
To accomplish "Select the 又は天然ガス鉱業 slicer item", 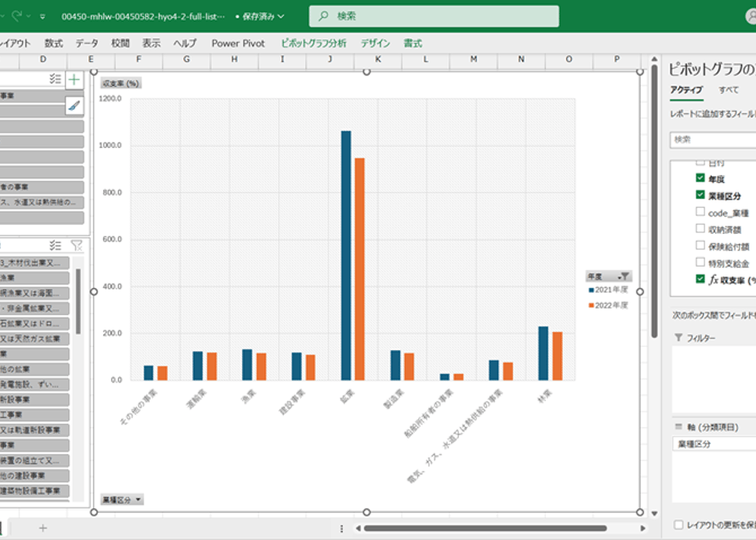I will [x=34, y=339].
